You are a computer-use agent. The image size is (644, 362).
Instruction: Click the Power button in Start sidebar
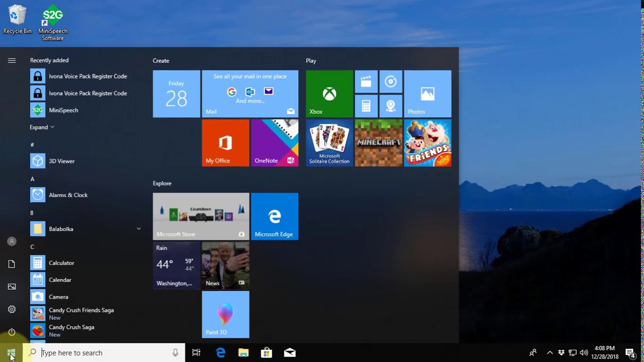point(12,332)
